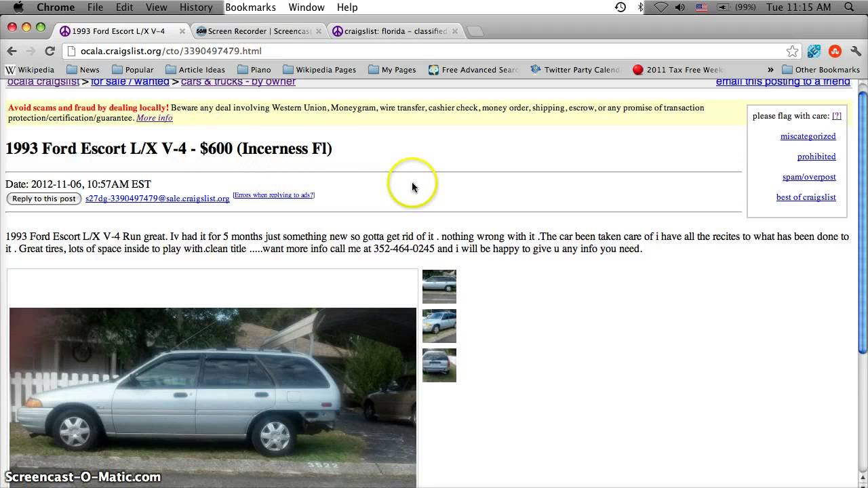Click the main Ford Escort photo

pos(212,398)
